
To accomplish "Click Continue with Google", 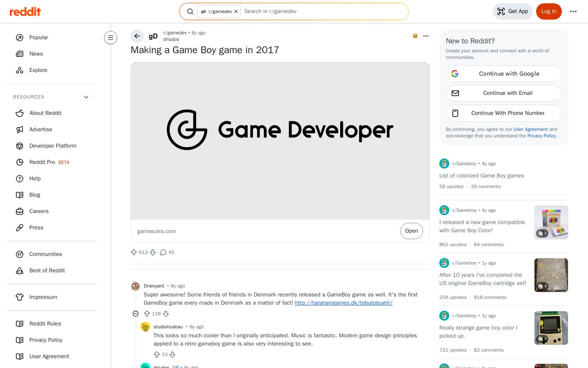I will pyautogui.click(x=504, y=74).
